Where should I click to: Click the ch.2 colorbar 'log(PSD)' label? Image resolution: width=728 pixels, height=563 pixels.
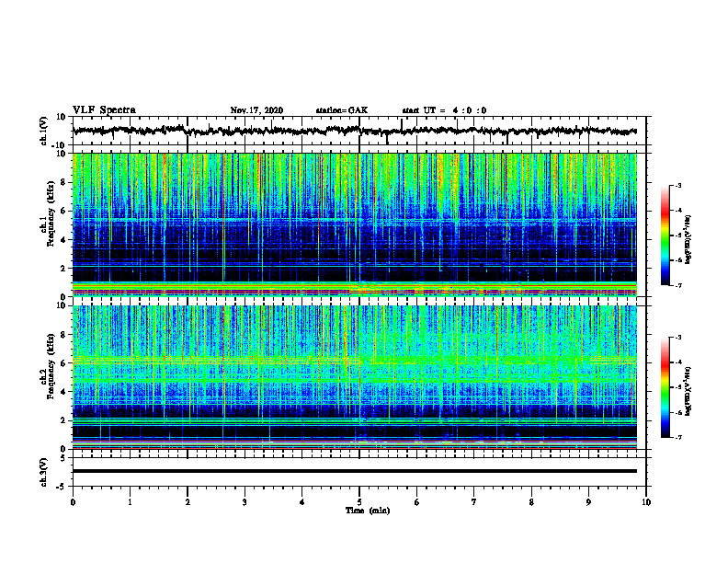(688, 391)
